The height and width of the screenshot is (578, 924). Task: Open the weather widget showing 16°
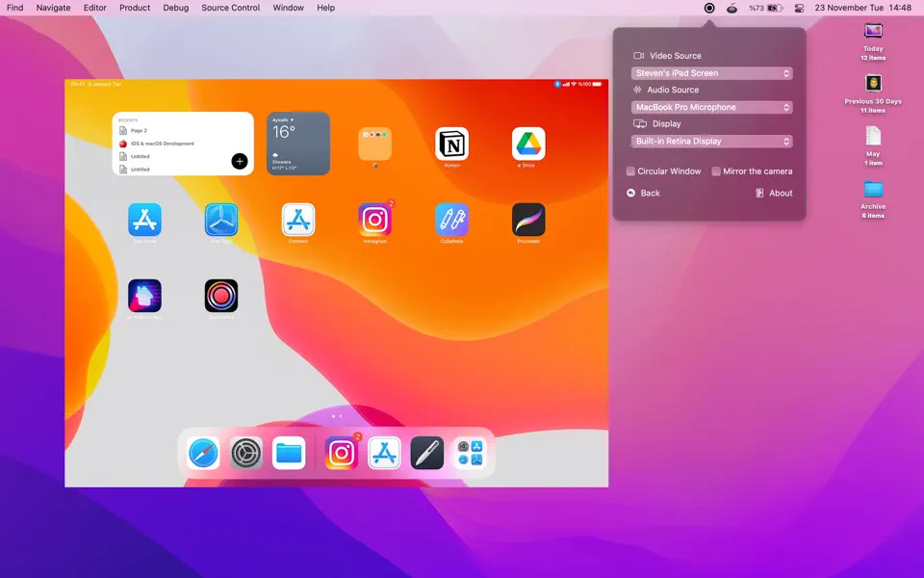pos(298,144)
